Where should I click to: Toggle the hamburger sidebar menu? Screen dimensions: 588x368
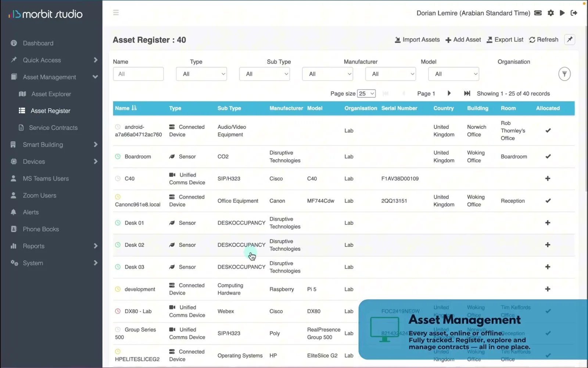pyautogui.click(x=116, y=13)
